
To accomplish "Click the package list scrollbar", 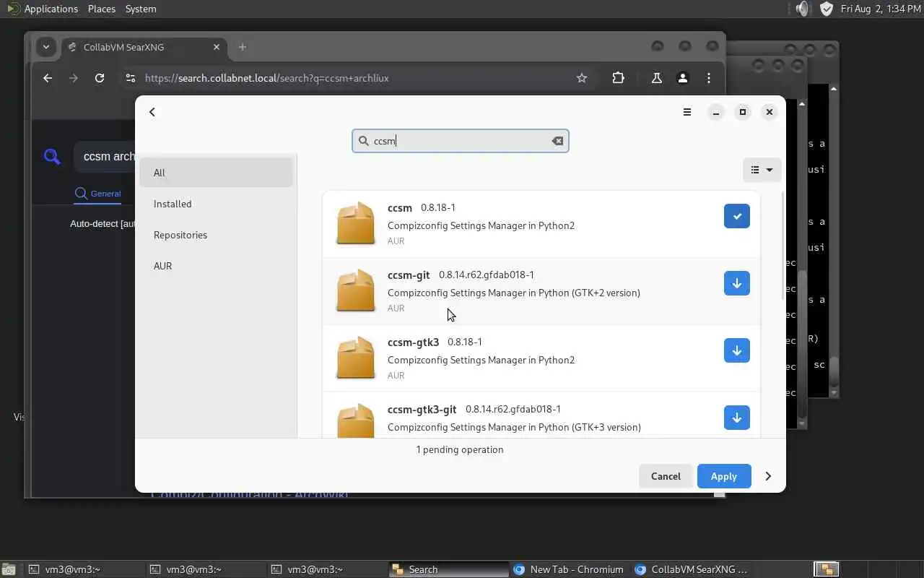I will (x=783, y=246).
